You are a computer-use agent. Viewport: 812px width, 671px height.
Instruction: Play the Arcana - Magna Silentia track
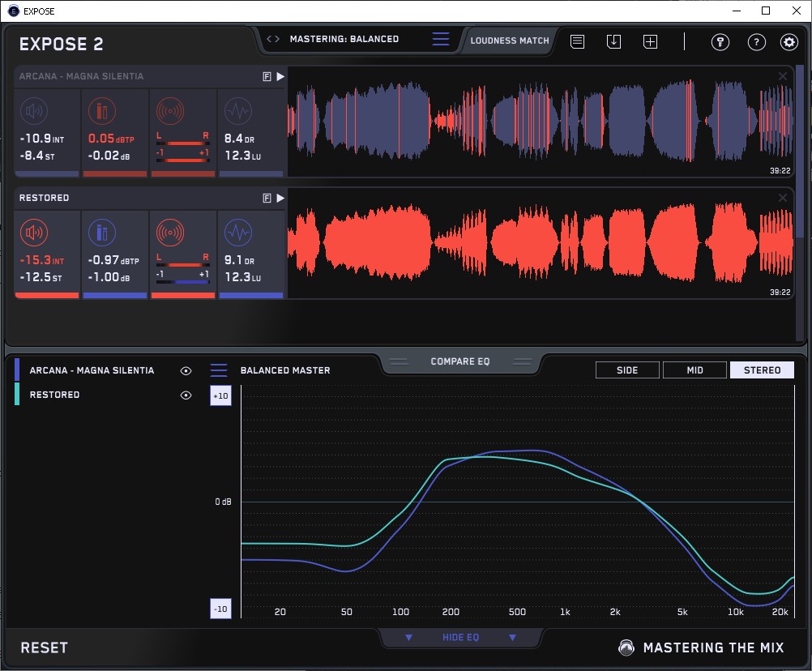[x=280, y=77]
